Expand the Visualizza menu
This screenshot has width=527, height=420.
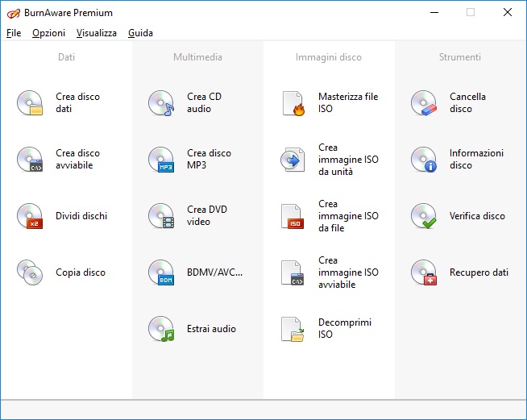tap(97, 33)
